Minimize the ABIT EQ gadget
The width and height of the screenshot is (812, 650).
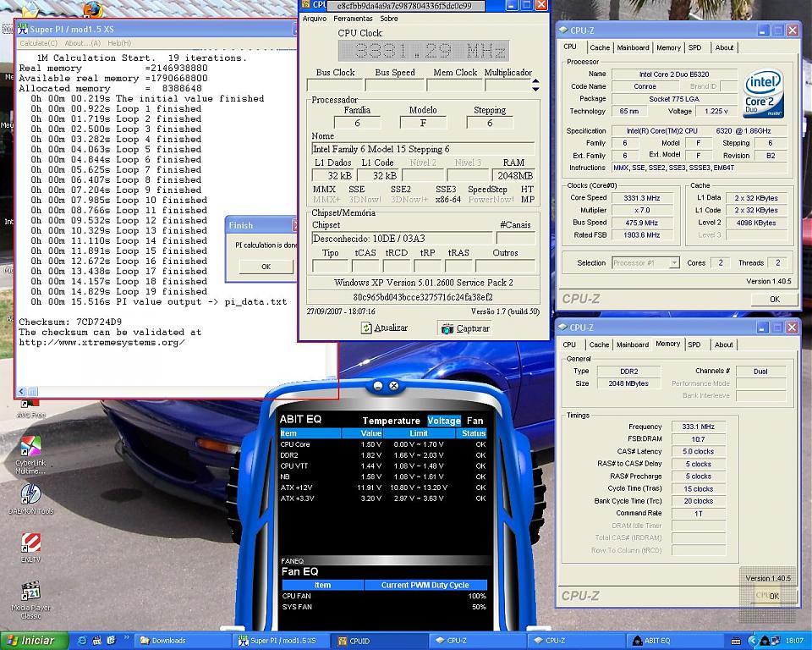378,386
